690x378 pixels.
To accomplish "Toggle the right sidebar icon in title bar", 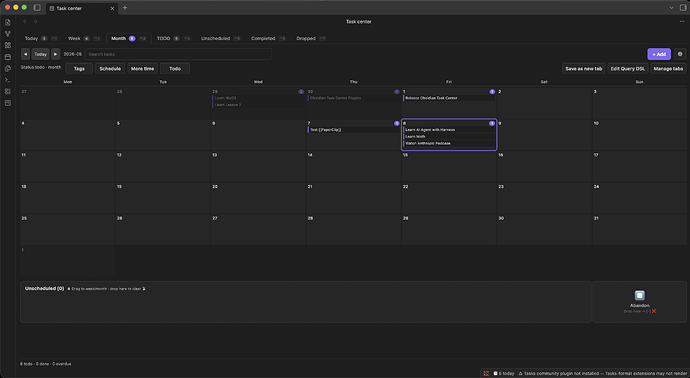I will pyautogui.click(x=683, y=7).
